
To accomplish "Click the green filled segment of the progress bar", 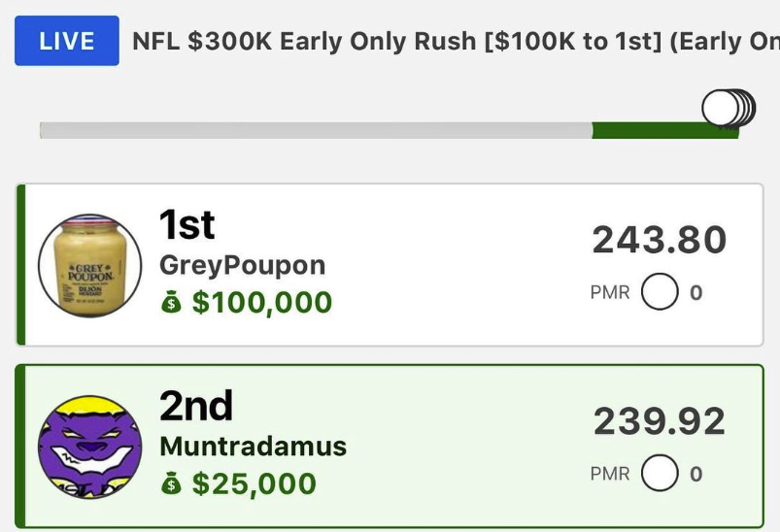I will click(x=665, y=130).
